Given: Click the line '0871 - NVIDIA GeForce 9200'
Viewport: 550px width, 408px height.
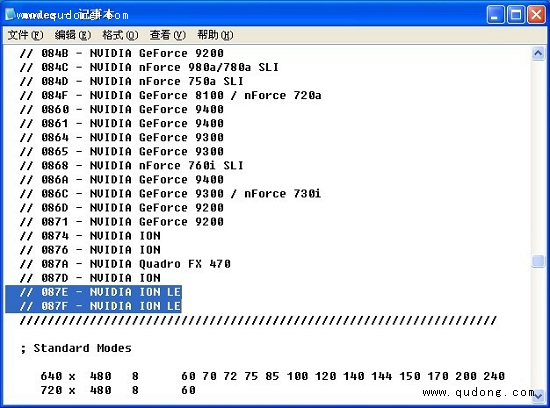Looking at the screenshot, I should (121, 222).
